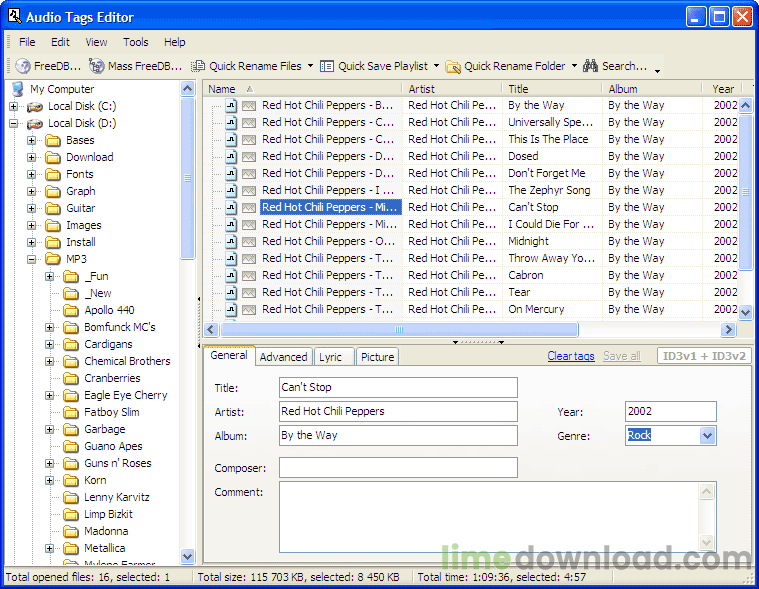Click into the Comment text area
Image resolution: width=759 pixels, height=589 pixels.
(x=498, y=517)
